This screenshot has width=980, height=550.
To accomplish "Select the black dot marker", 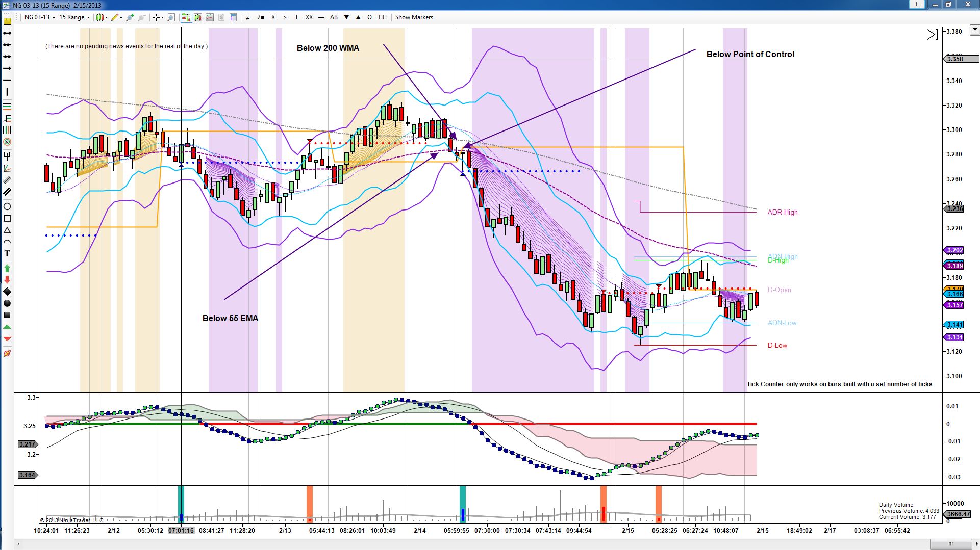I will 7,303.
